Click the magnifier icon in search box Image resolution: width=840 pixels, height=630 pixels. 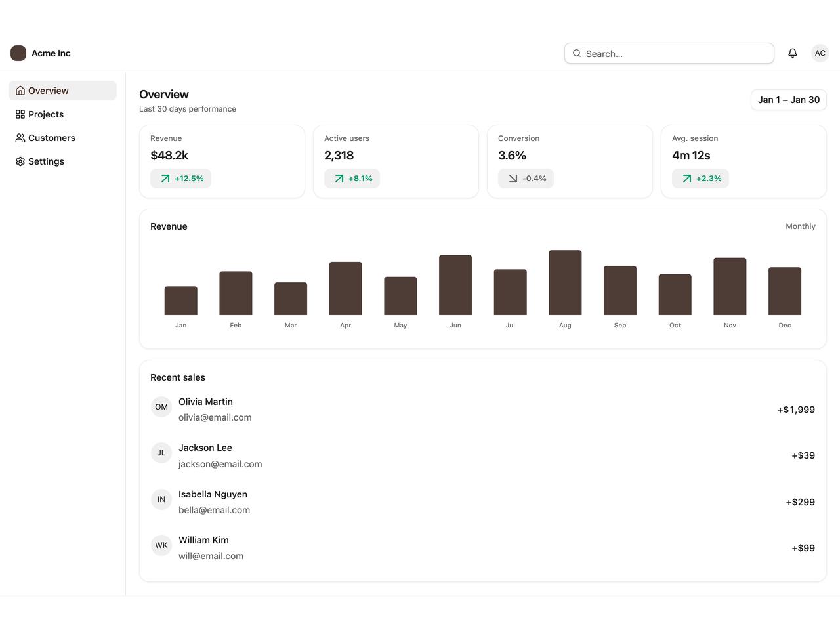577,53
